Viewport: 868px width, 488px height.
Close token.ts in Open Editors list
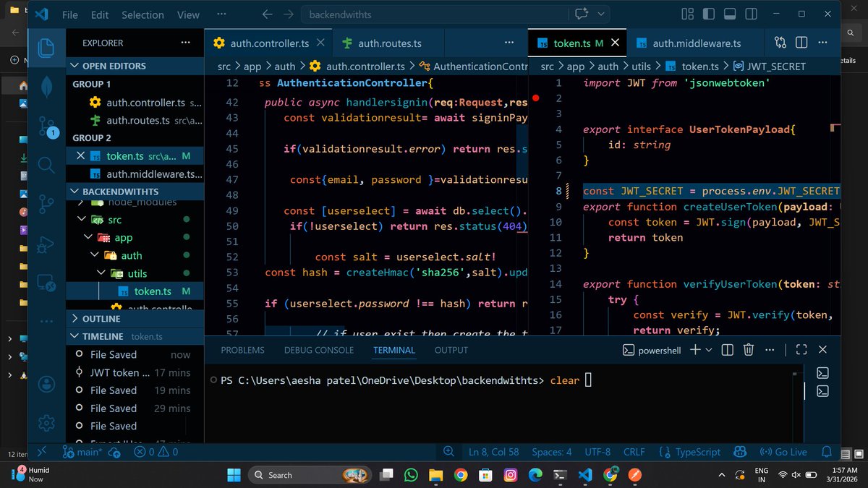80,155
